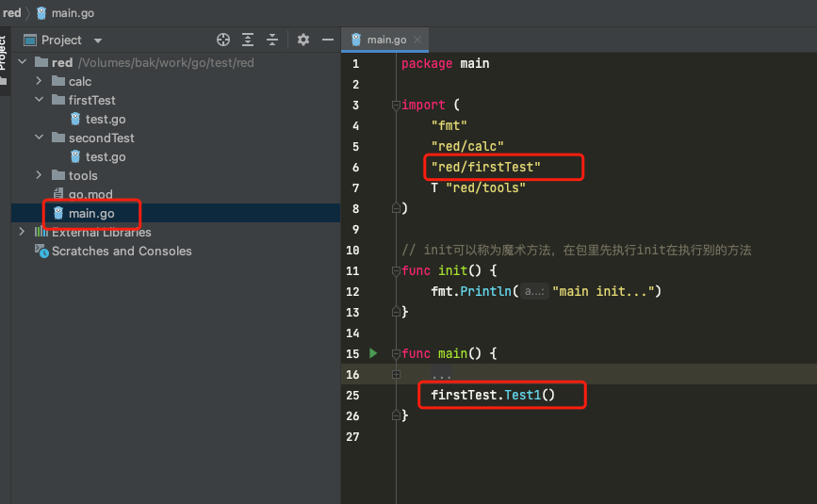Click the "red/firstTest" import string

(485, 167)
